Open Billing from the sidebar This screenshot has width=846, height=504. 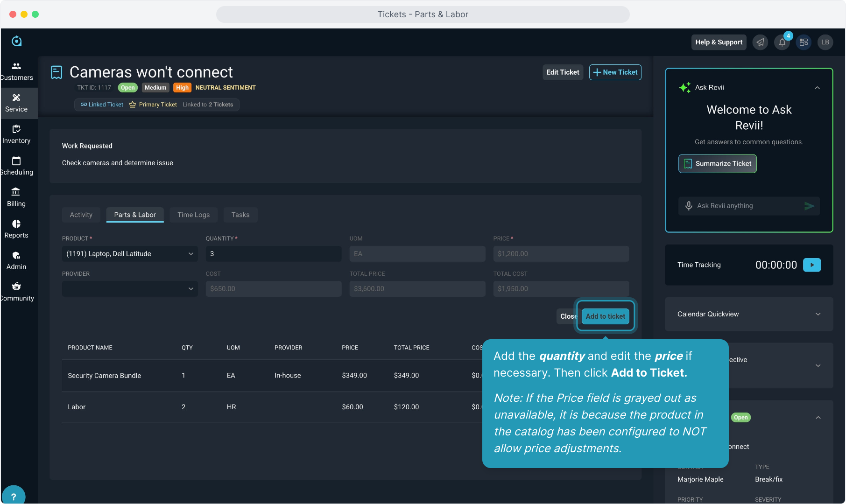[16, 197]
